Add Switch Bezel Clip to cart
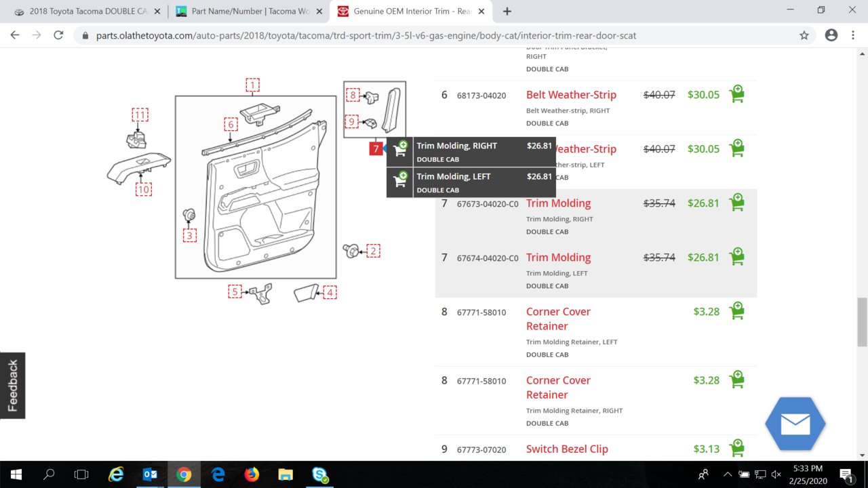This screenshot has width=868, height=488. (736, 447)
